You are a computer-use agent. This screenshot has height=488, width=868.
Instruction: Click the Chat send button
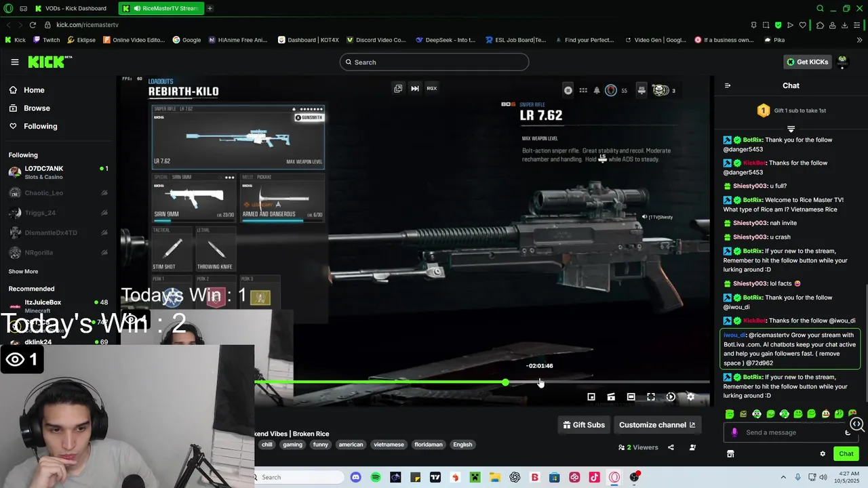click(846, 453)
